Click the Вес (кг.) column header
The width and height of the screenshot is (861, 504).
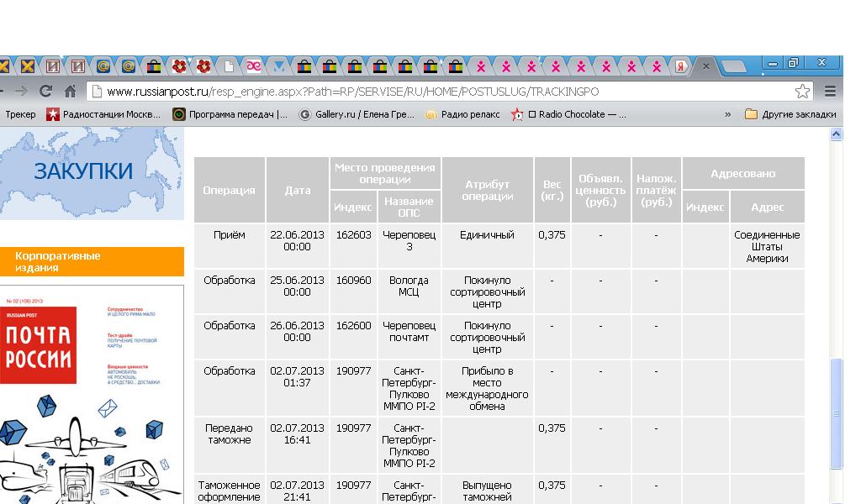552,190
